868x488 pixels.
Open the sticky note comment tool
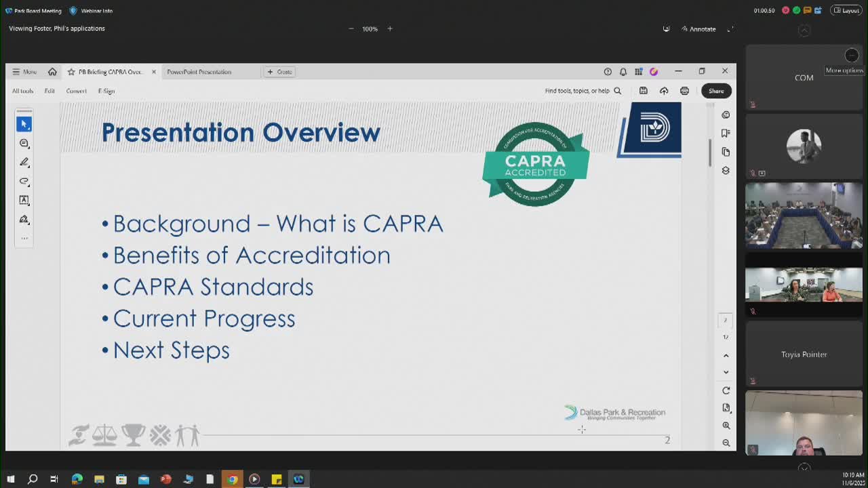[x=24, y=143]
